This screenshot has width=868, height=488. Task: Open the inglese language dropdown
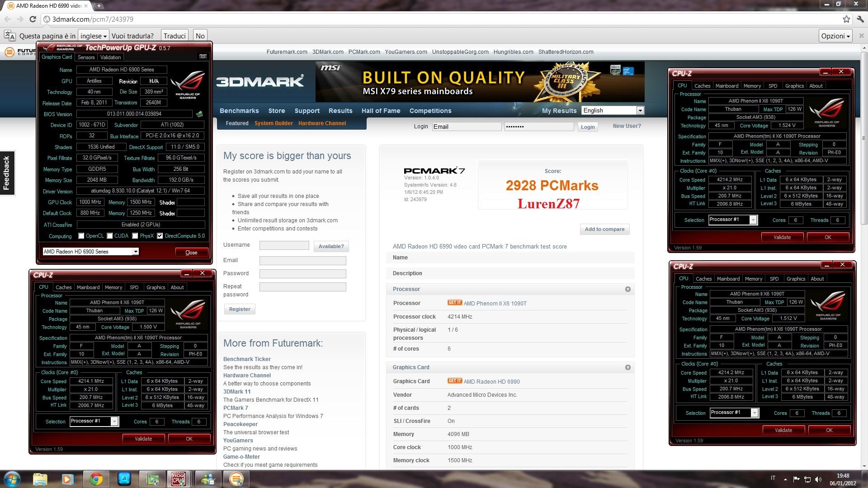93,36
